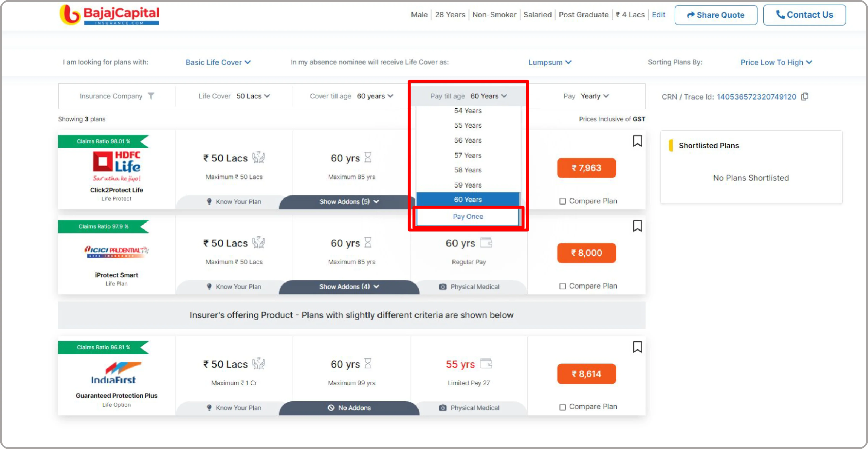Click No Addons label on IndiaFirst plan
868x449 pixels.
tap(349, 408)
